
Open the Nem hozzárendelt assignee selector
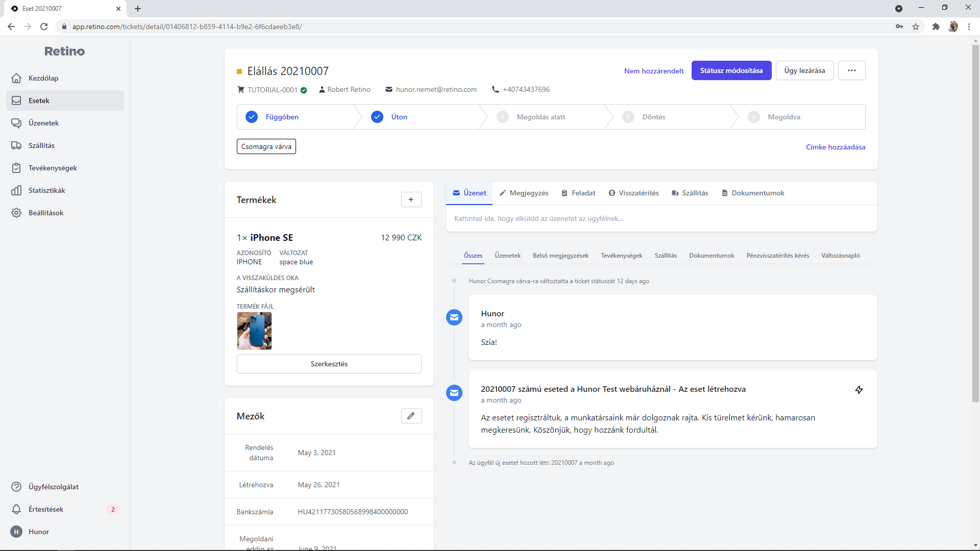[654, 71]
